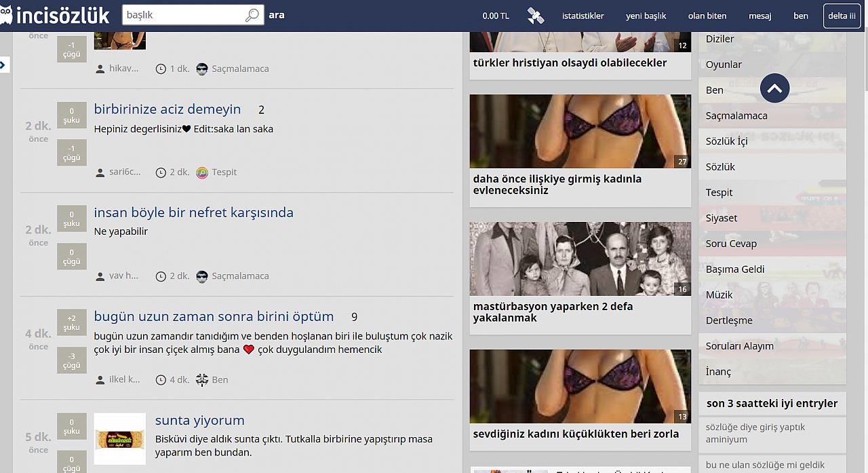Click user icon beside vav h... author
The width and height of the screenshot is (868, 473).
coord(100,276)
